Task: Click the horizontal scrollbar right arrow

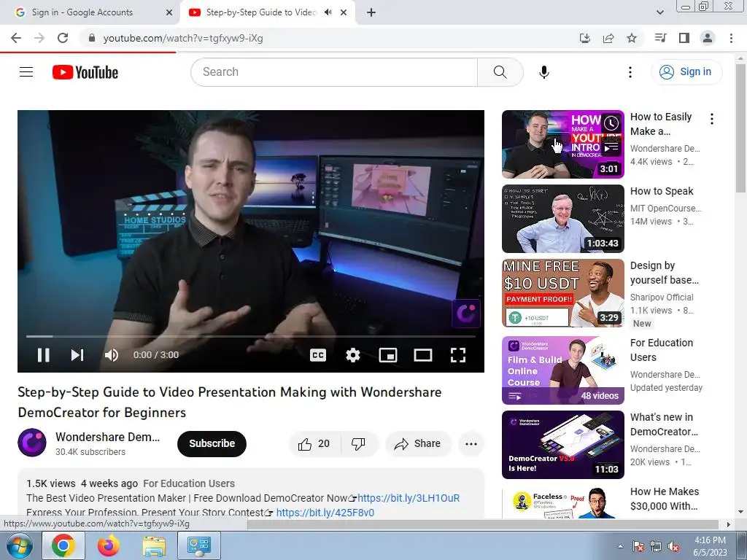Action: pyautogui.click(x=728, y=524)
